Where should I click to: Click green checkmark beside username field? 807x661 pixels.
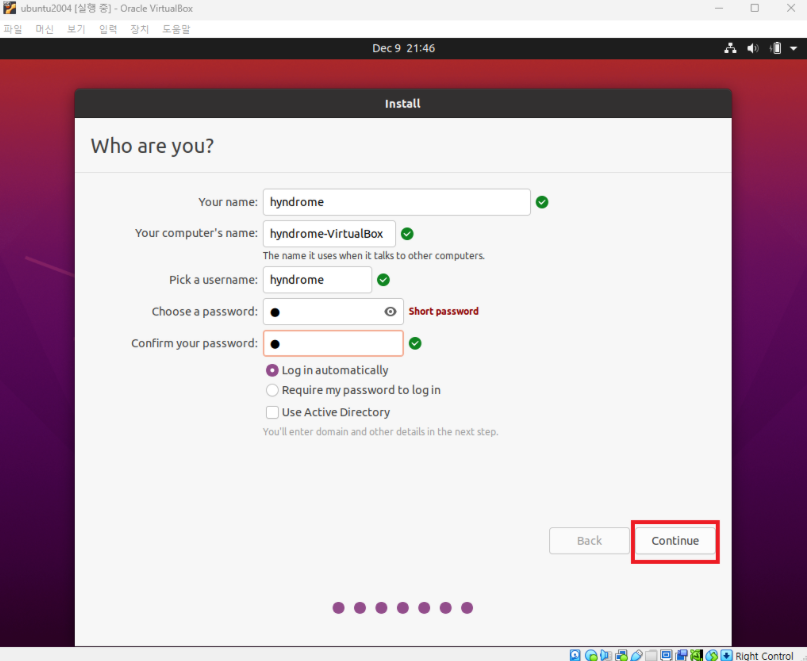[383, 280]
